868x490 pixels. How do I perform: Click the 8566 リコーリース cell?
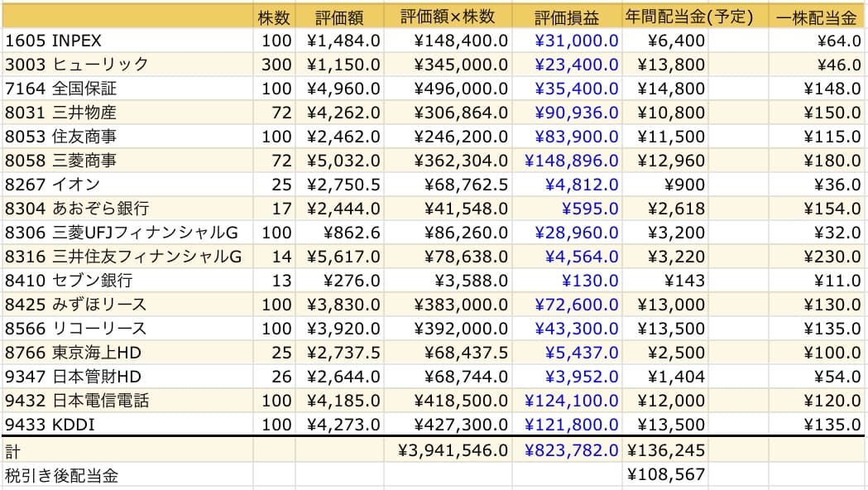click(128, 329)
